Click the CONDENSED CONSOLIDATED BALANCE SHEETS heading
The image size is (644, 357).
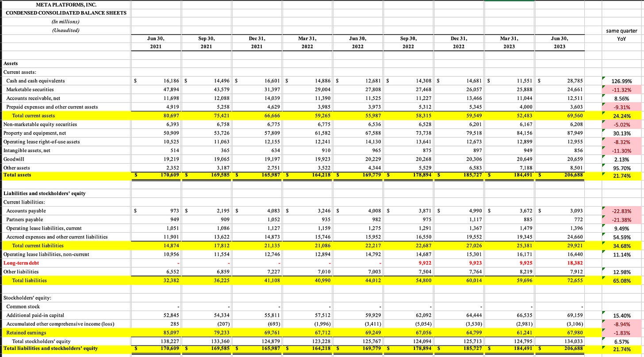66,13
